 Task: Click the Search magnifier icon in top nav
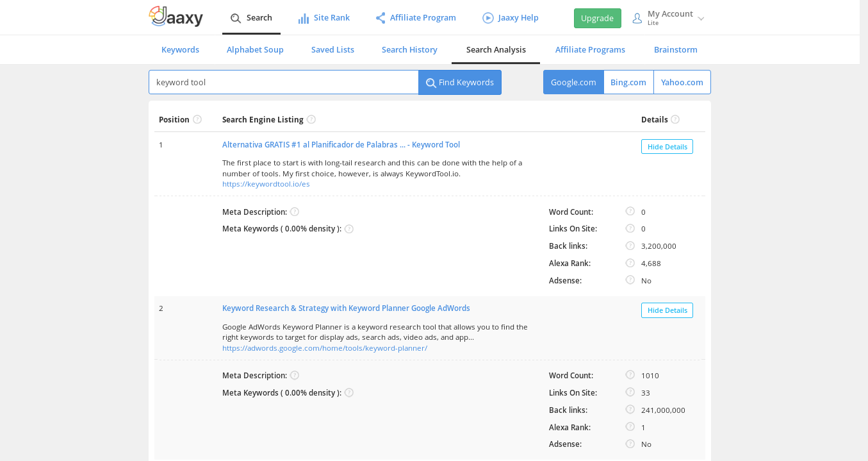click(236, 18)
